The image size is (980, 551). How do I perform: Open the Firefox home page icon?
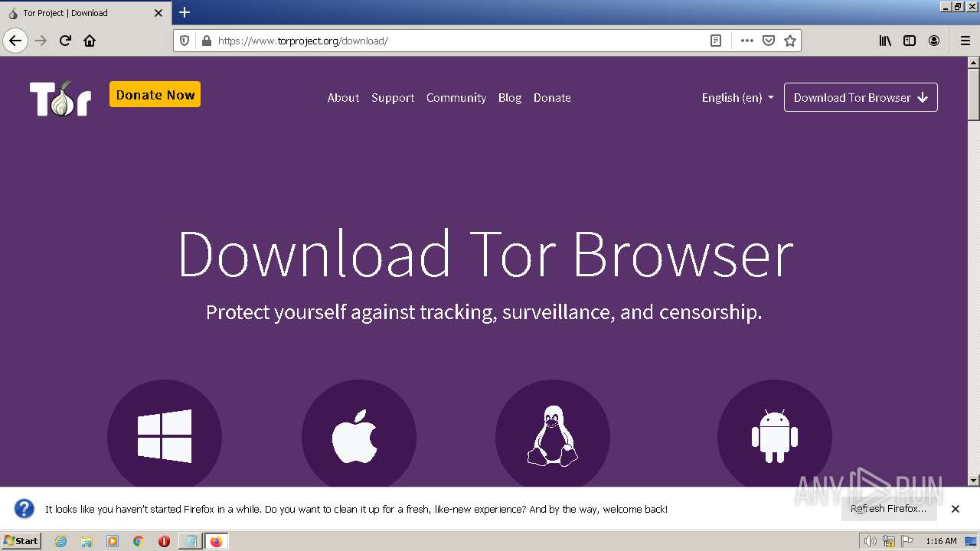90,41
